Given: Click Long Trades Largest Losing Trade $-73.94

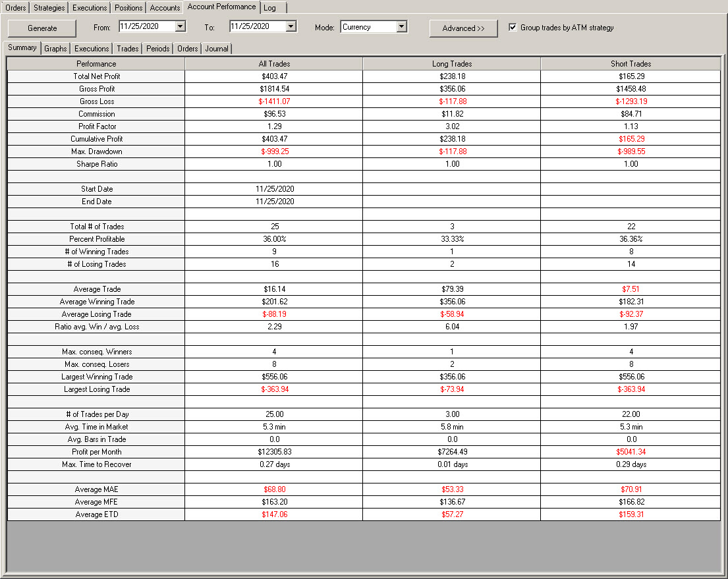Looking at the screenshot, I should coord(452,389).
